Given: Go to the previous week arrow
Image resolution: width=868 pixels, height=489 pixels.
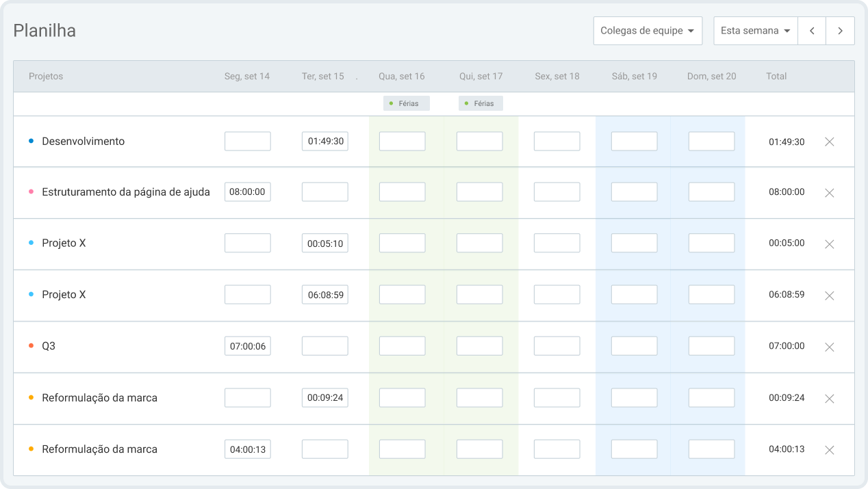Looking at the screenshot, I should tap(812, 31).
